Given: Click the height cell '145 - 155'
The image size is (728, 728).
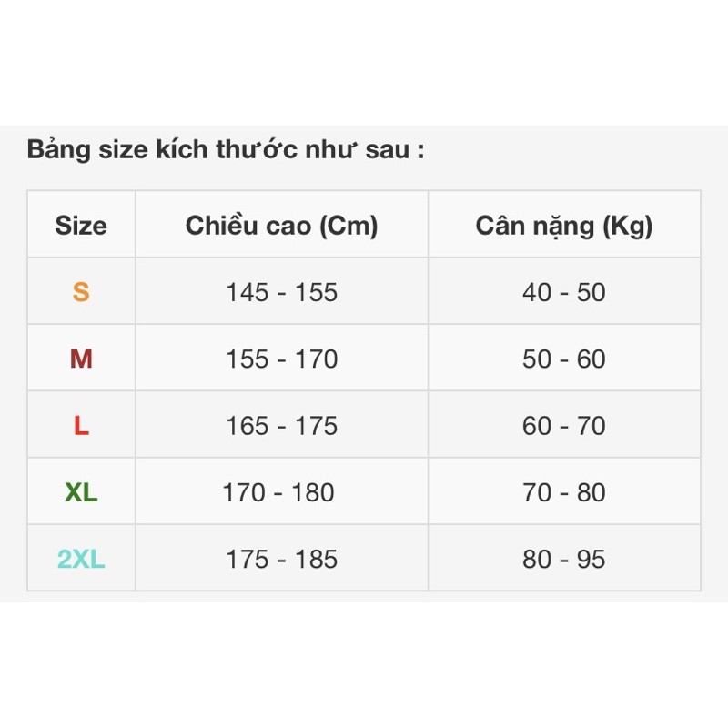Looking at the screenshot, I should pos(281,292).
